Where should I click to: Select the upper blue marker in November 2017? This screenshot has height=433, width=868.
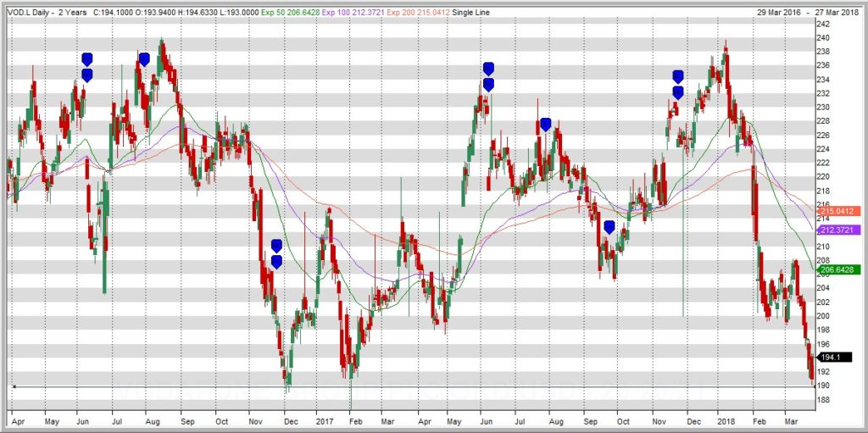tap(677, 77)
